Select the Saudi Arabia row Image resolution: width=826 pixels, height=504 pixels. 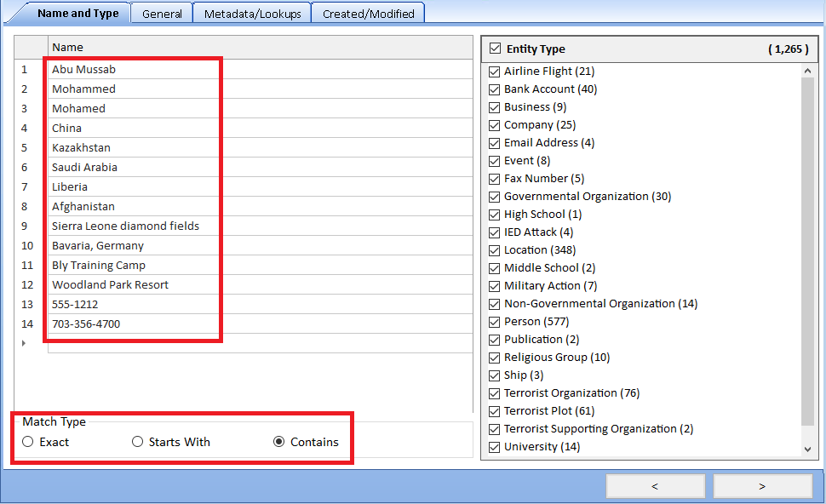pos(261,168)
